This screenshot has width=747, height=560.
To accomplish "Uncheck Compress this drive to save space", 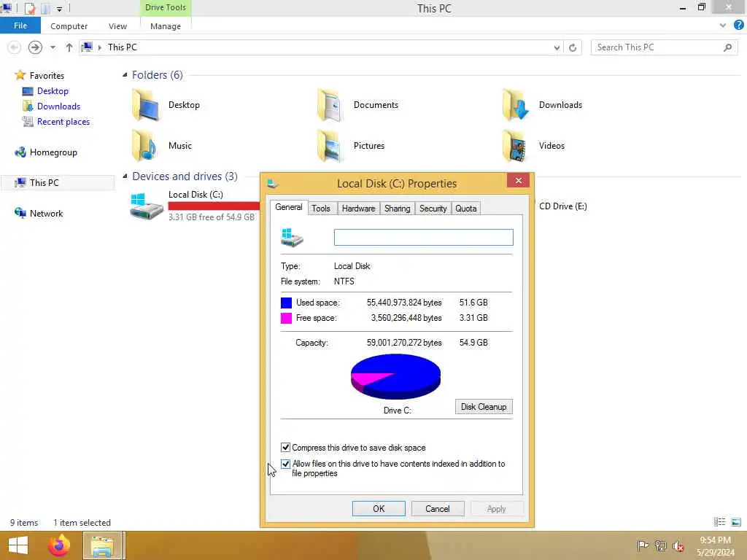I will [x=285, y=447].
